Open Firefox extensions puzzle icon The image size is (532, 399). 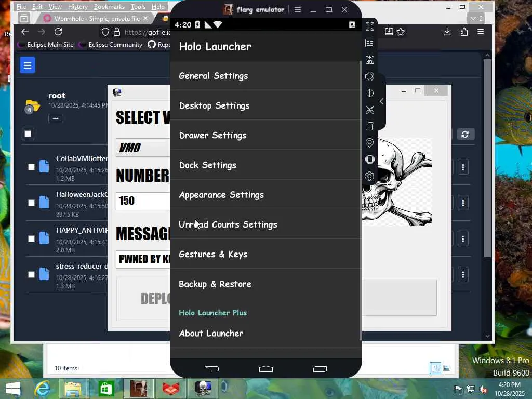point(464,32)
